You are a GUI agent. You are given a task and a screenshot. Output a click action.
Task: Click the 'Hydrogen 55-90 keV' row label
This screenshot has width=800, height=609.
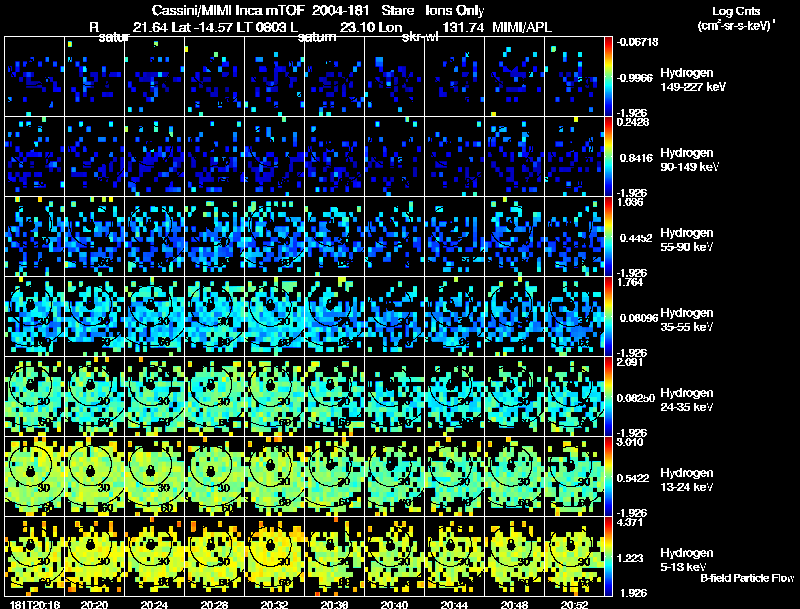pos(687,240)
